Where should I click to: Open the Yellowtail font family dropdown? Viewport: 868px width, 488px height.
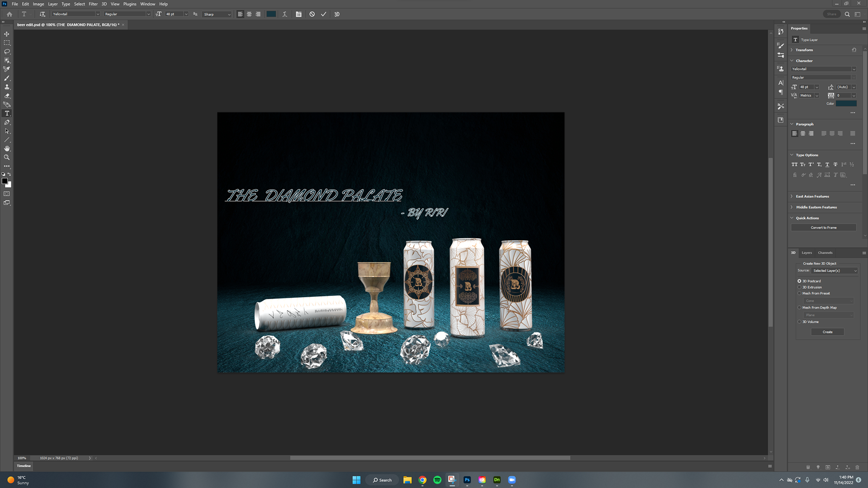pos(97,14)
